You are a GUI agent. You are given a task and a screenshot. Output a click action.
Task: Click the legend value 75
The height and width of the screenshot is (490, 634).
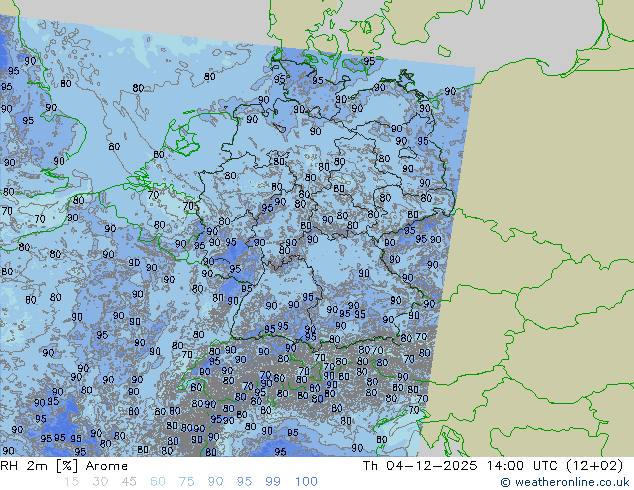186,482
